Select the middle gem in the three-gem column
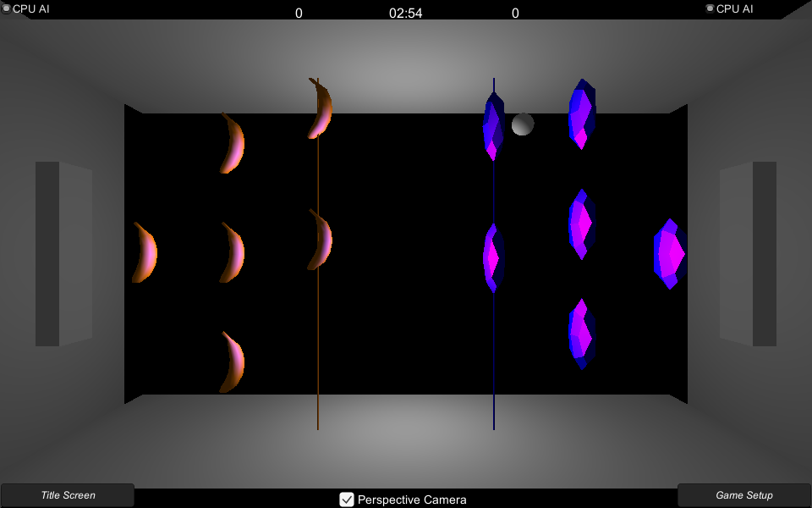The height and width of the screenshot is (508, 812). pos(582,224)
